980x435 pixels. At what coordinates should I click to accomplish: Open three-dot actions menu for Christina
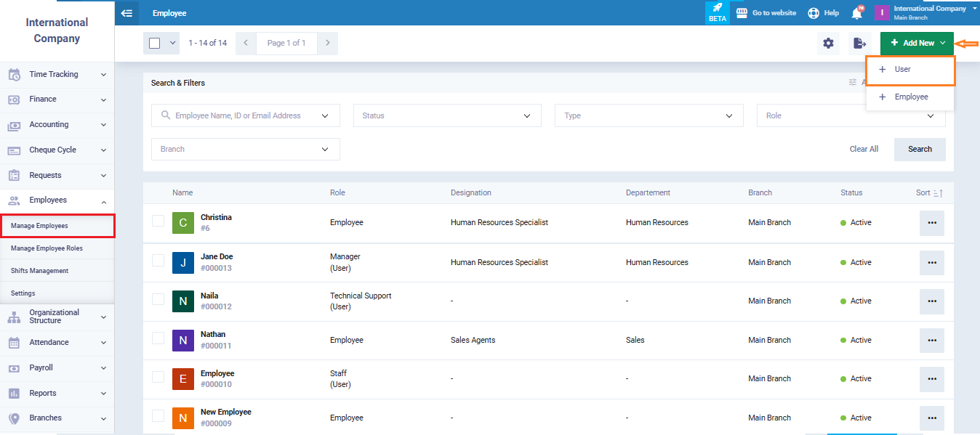[931, 223]
